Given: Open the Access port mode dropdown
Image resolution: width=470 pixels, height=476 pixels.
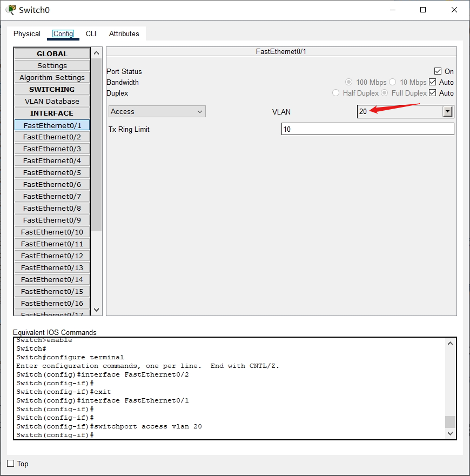Looking at the screenshot, I should click(x=157, y=111).
